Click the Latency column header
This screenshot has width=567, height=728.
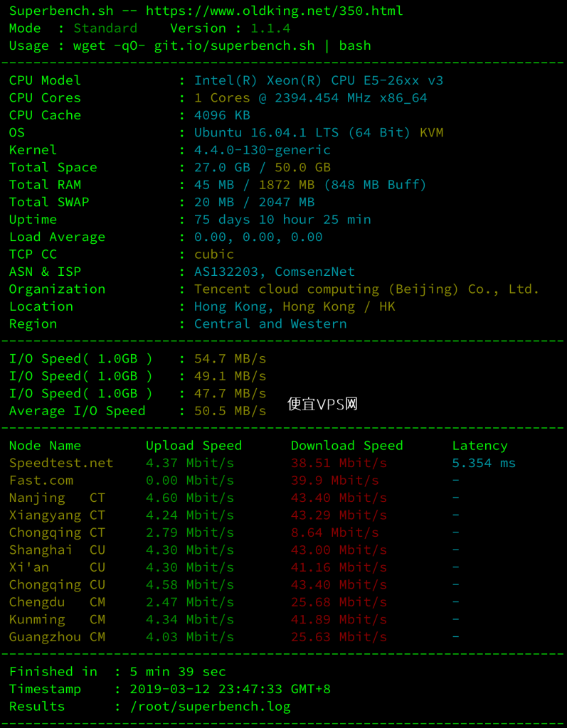pos(479,446)
